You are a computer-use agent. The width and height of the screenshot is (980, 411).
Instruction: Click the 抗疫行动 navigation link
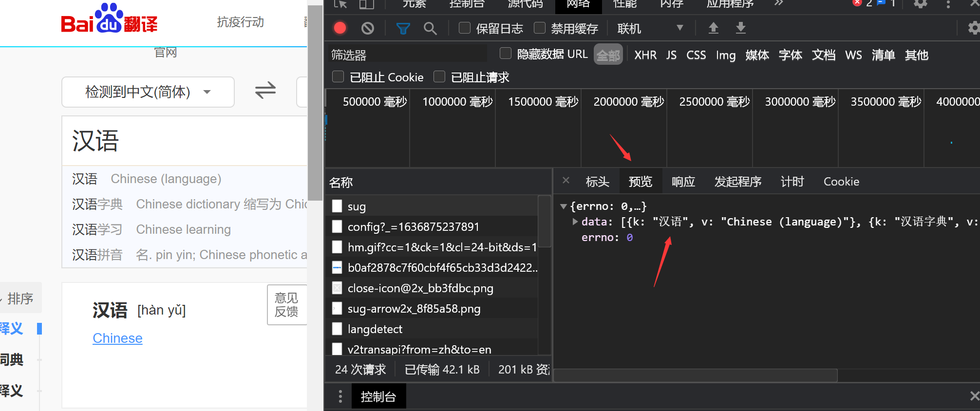(240, 22)
